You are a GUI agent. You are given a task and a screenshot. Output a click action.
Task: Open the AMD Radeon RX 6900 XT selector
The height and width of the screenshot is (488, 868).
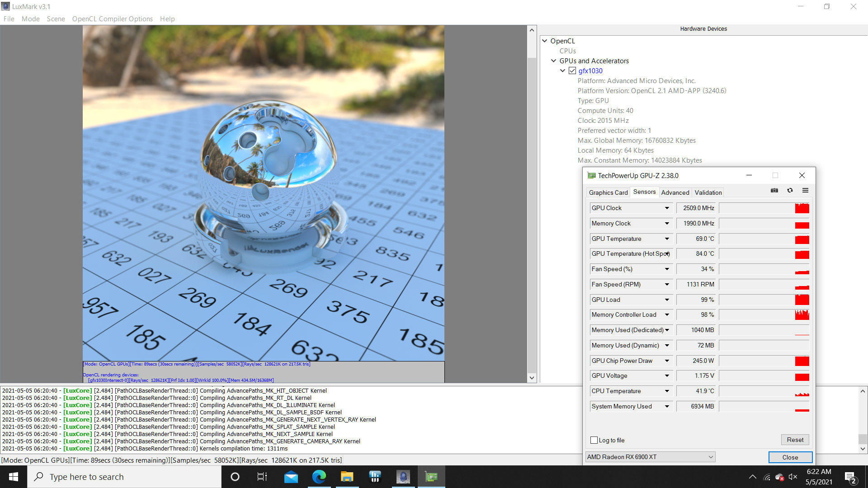click(650, 457)
